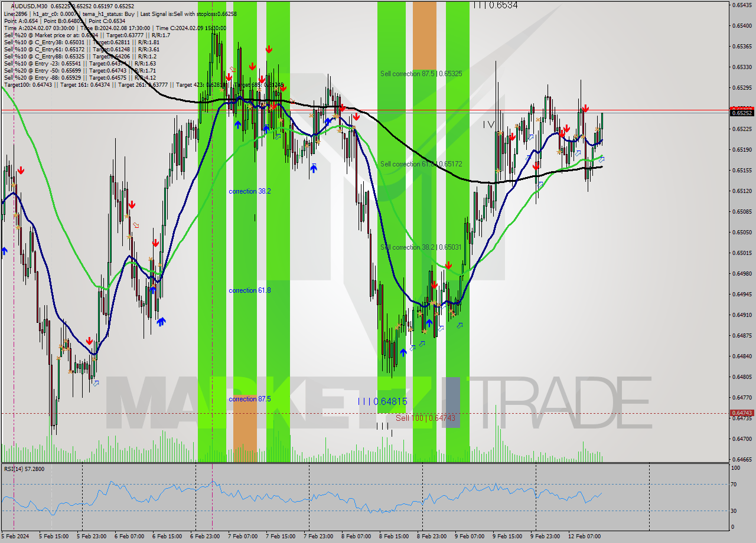
Task: Click the 0.65050 price axis label
Action: point(742,232)
